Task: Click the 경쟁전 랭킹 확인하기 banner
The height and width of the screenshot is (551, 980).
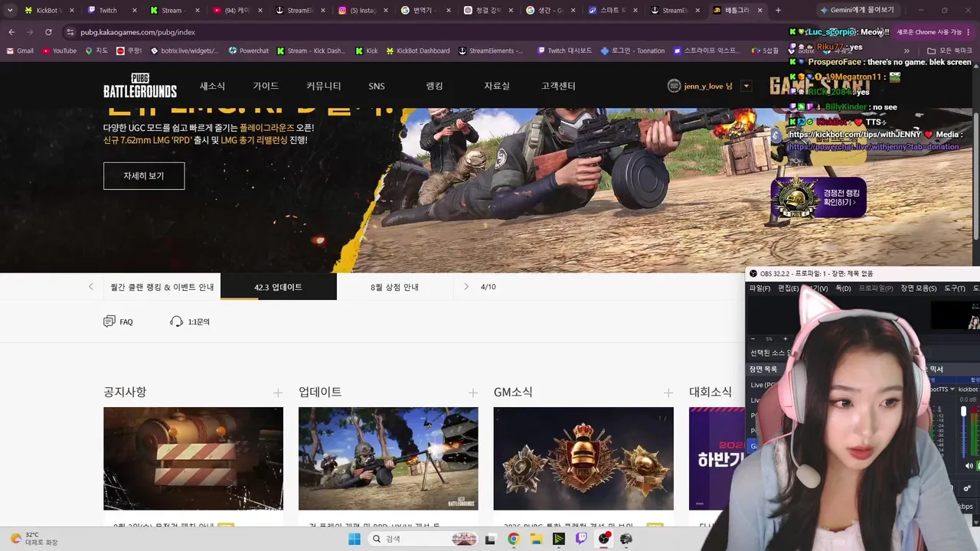Action: (818, 197)
